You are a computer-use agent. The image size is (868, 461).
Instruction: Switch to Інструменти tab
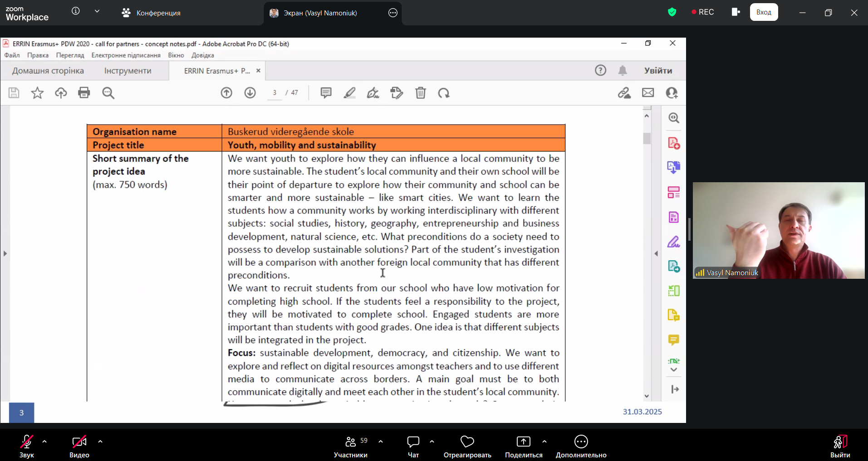[128, 71]
